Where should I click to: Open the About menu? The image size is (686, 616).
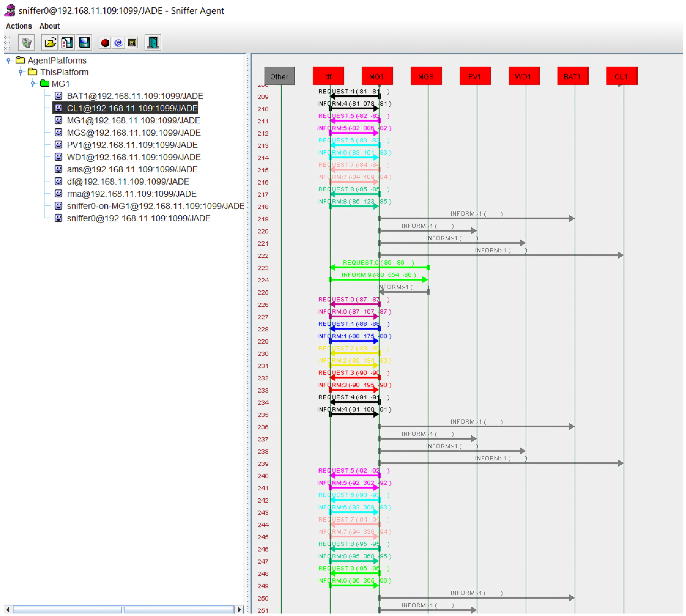[49, 26]
